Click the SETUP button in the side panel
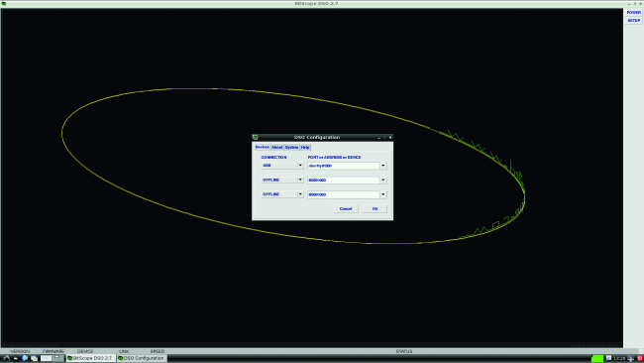This screenshot has width=644, height=363. [634, 20]
